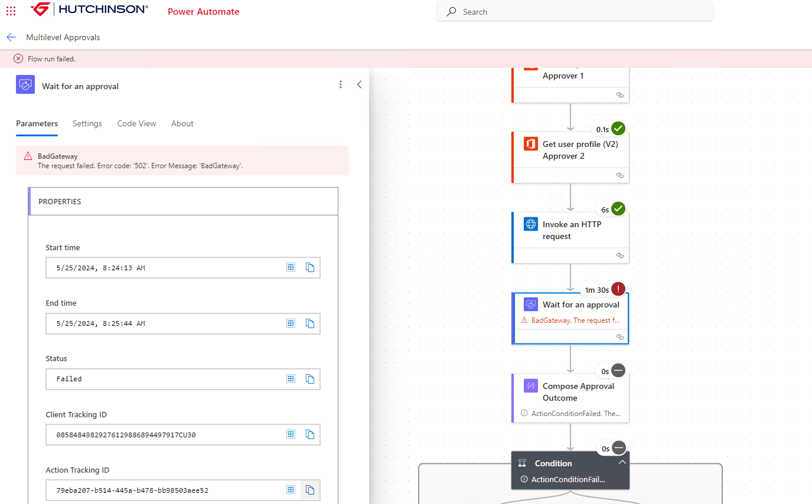The image size is (812, 504).
Task: Select the HTTP globe icon on Invoke an HTTP request
Action: [x=531, y=224]
